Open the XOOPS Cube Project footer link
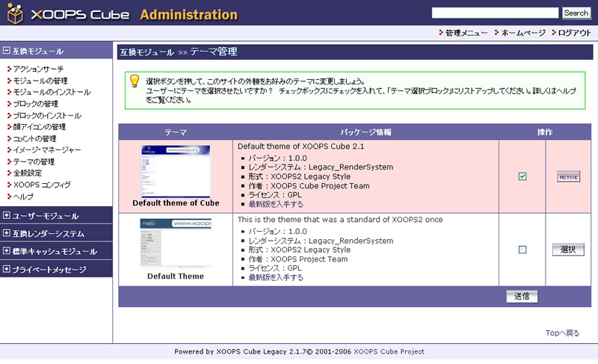 pos(389,351)
